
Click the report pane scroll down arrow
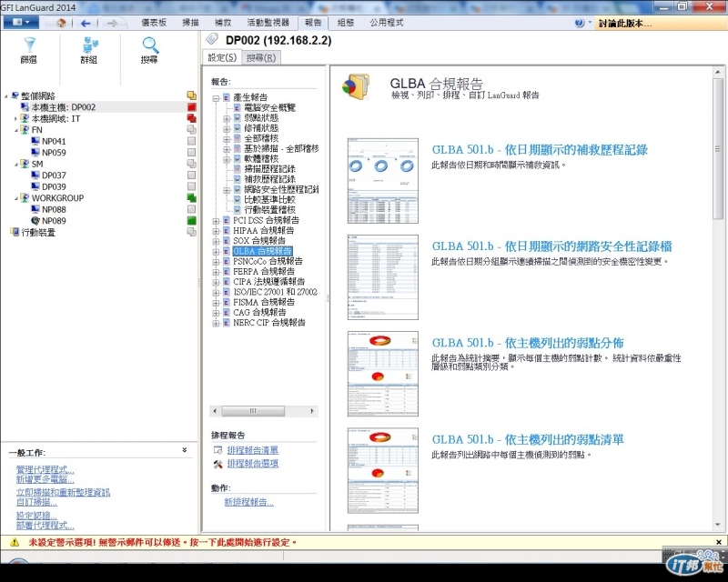[x=718, y=525]
